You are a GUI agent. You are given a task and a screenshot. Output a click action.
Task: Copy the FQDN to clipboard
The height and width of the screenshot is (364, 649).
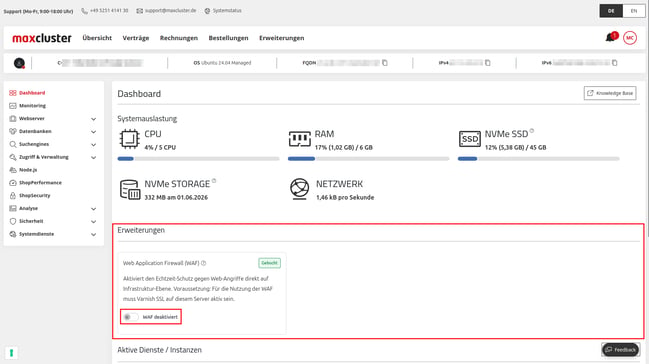click(x=385, y=63)
